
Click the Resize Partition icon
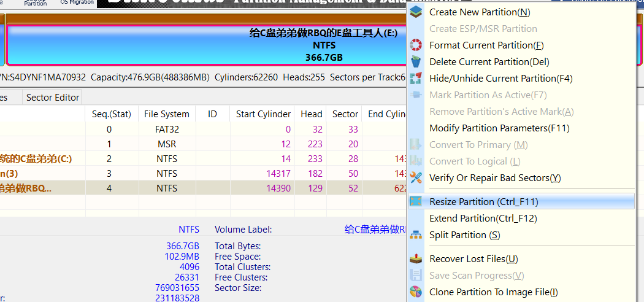pos(416,202)
